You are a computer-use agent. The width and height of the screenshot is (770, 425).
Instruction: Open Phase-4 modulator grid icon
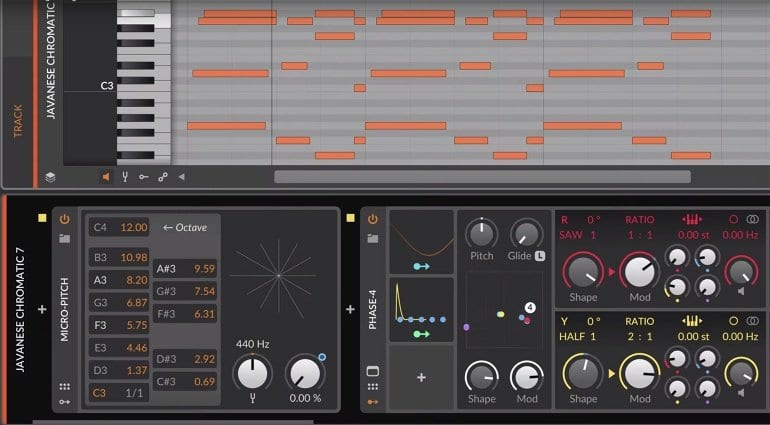(372, 386)
